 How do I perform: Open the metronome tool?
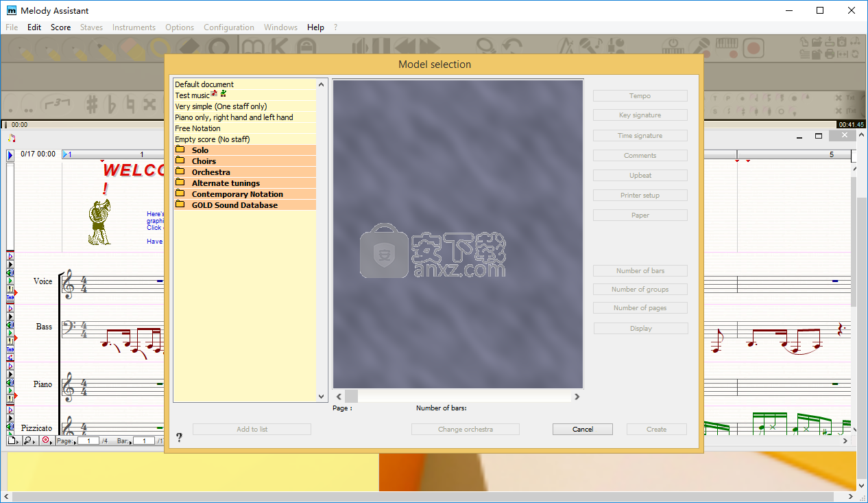coord(566,47)
